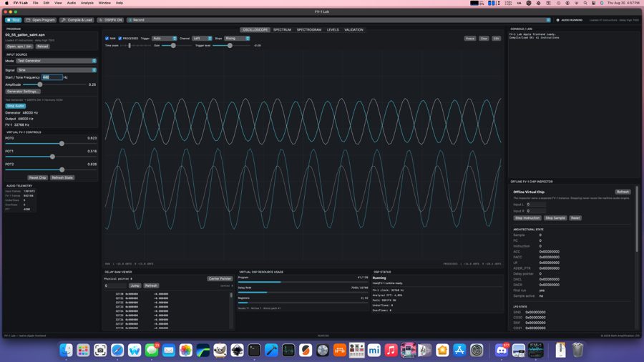Toggle the RAW trace checkbox
The width and height of the screenshot is (644, 362).
point(107,38)
